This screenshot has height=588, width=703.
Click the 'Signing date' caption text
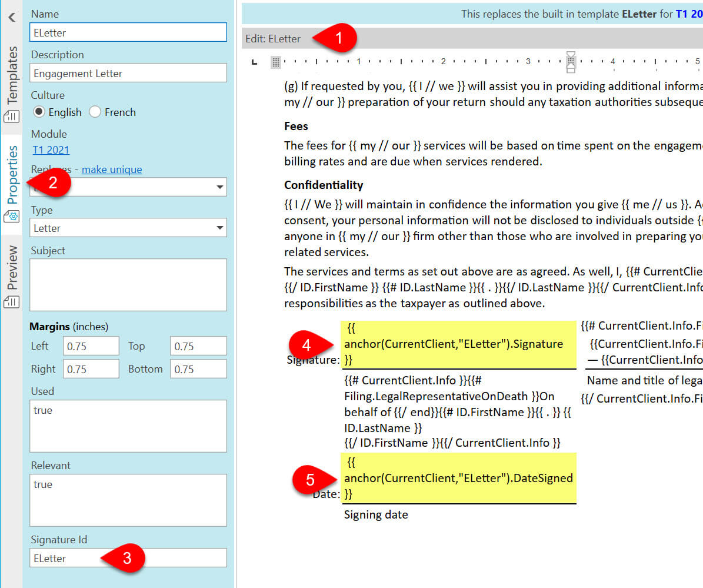376,515
